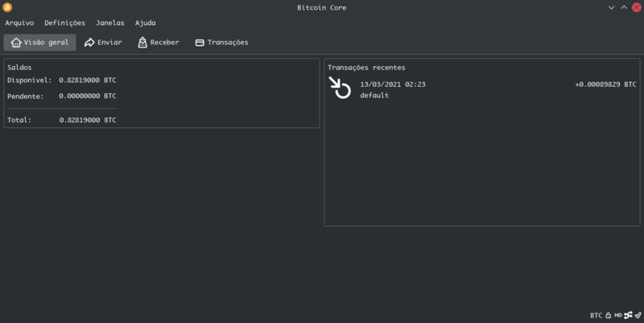Open the Definições menu

tap(65, 23)
